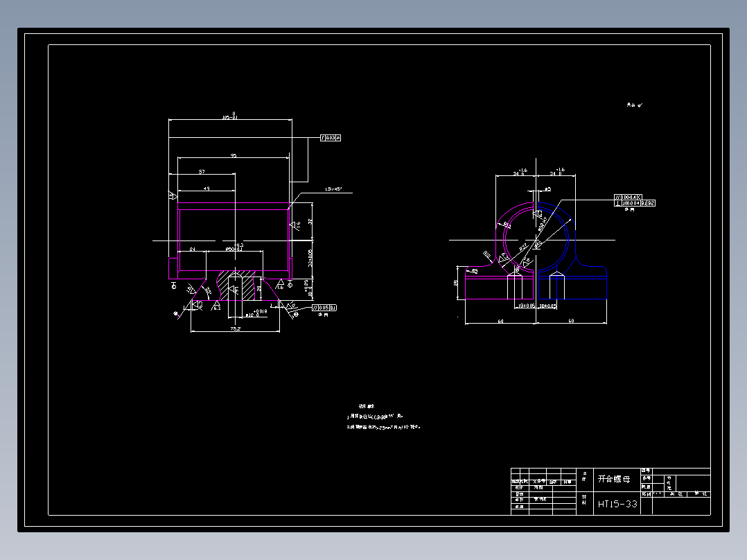Select the 33±0.05 vertical dimension
Viewport: 747px width, 560px height.
pyautogui.click(x=310, y=258)
